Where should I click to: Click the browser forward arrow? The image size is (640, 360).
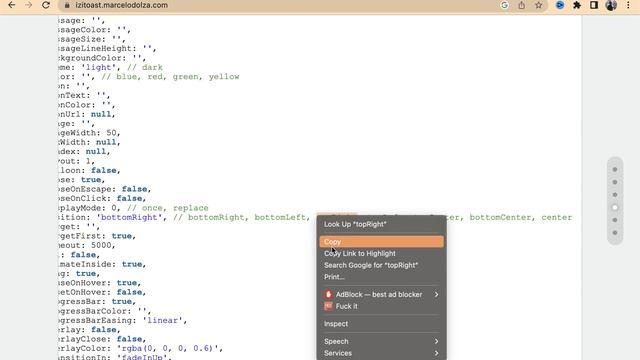(29, 5)
